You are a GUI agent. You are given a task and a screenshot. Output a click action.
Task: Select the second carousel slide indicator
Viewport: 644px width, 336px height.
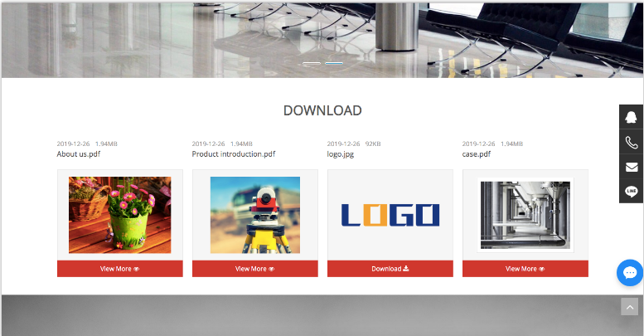click(334, 63)
